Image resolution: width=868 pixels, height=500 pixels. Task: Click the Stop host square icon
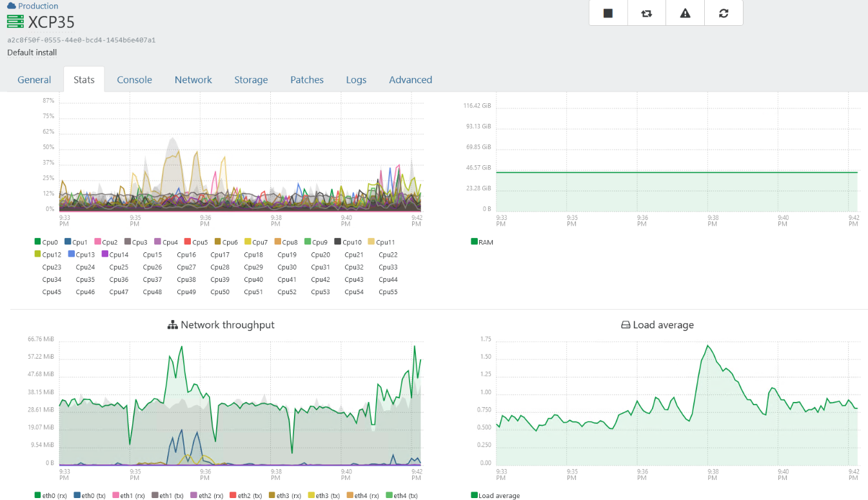[x=607, y=13]
